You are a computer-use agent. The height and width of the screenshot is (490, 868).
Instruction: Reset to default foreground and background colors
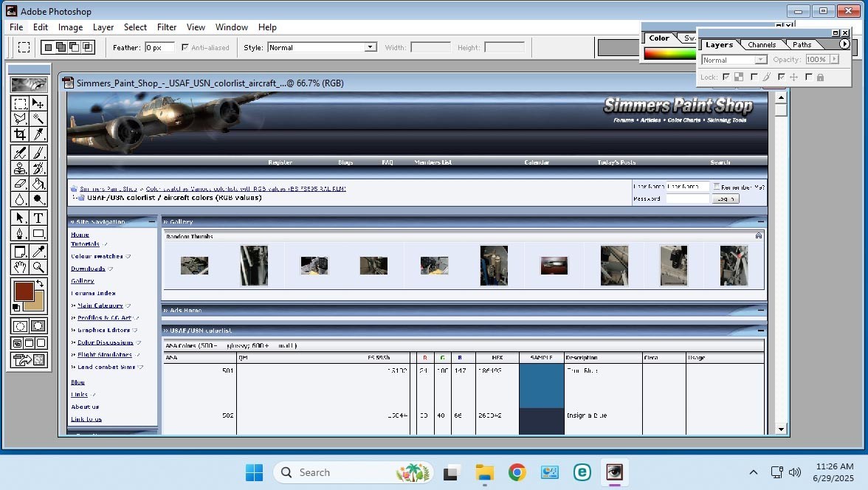pyautogui.click(x=16, y=307)
